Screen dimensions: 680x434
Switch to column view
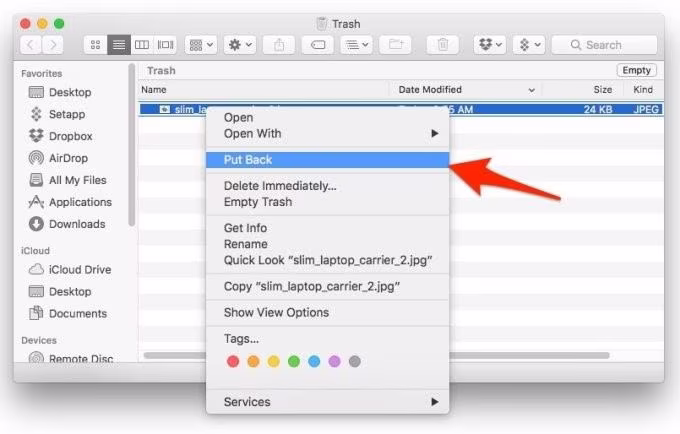point(142,45)
